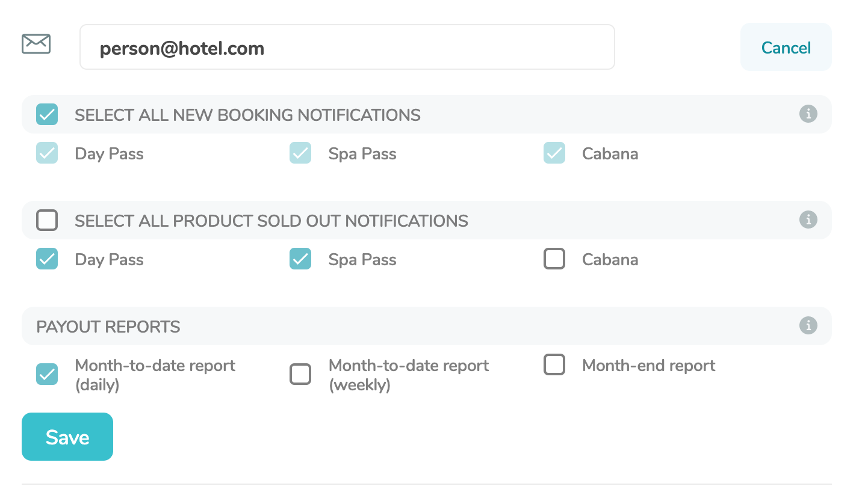Check Cabana sold out notification
Viewport: 862px width, 504px height.
click(x=554, y=259)
